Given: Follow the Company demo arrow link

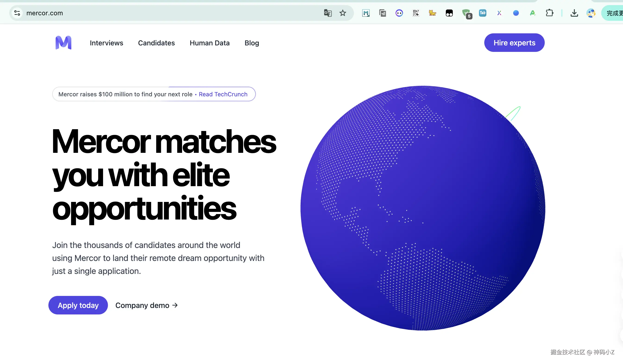Looking at the screenshot, I should pos(146,305).
